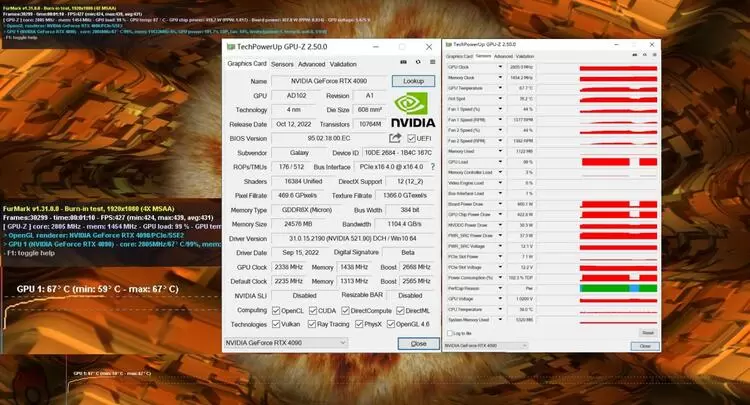Image resolution: width=750 pixels, height=405 pixels.
Task: Open Validation tab in Sensors window
Action: click(524, 57)
